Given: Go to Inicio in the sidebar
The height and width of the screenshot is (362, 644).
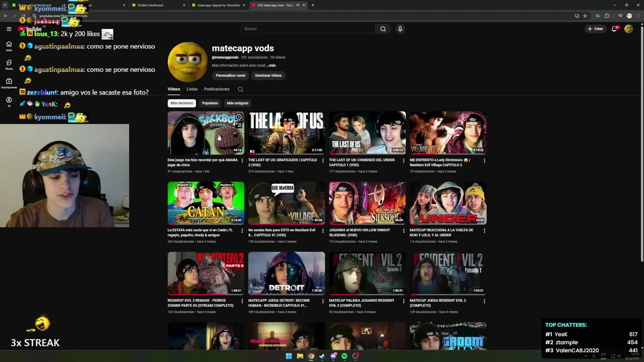Looking at the screenshot, I should tap(9, 46).
